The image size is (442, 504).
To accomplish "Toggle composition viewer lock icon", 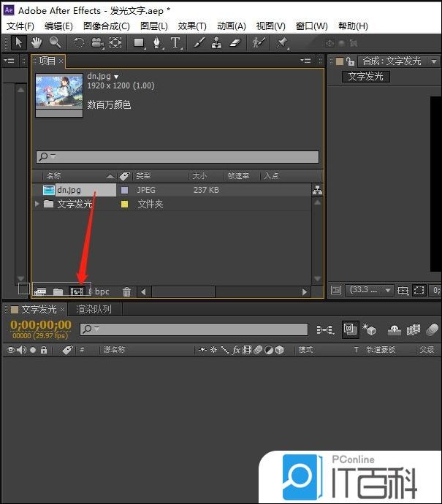I will [x=351, y=61].
